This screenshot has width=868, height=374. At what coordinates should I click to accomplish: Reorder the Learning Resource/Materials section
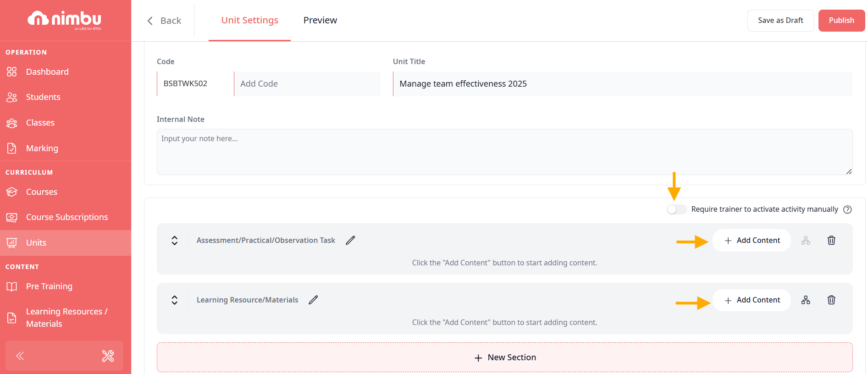pyautogui.click(x=175, y=300)
